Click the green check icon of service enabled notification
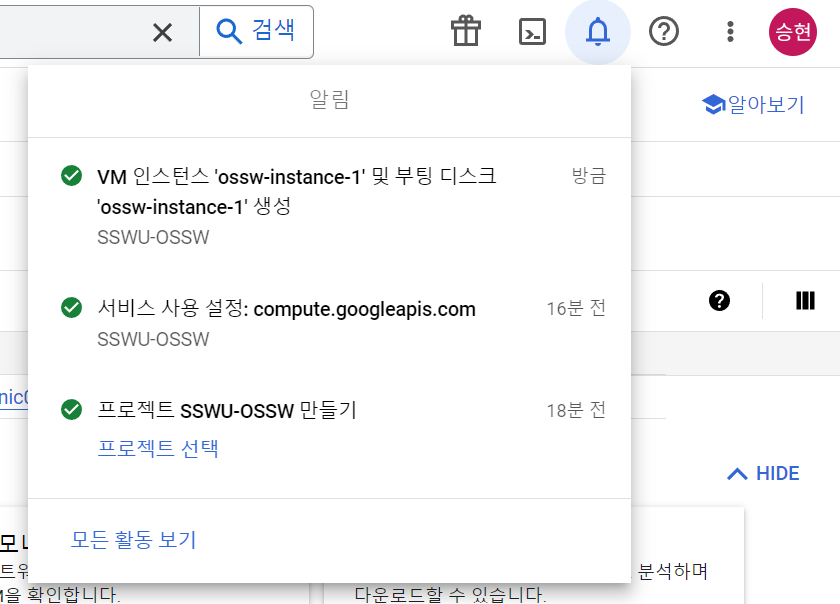 coord(71,308)
